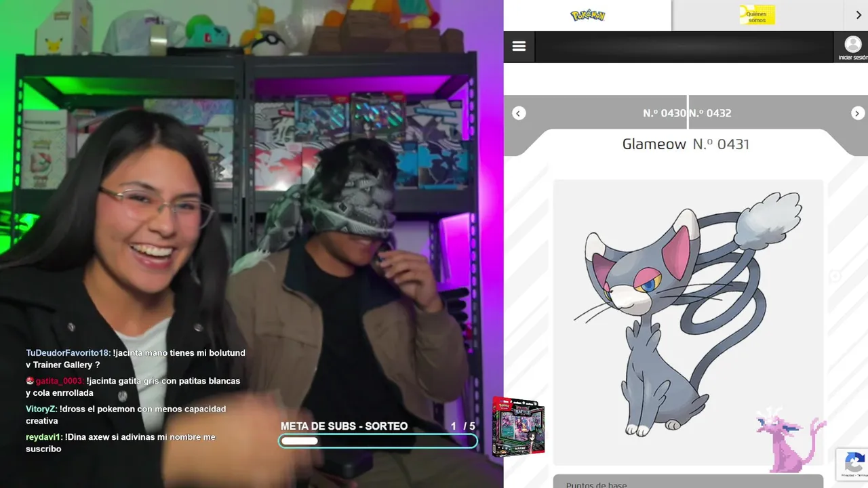
Task: Go to next Pokémon with right arrow
Action: click(x=857, y=113)
